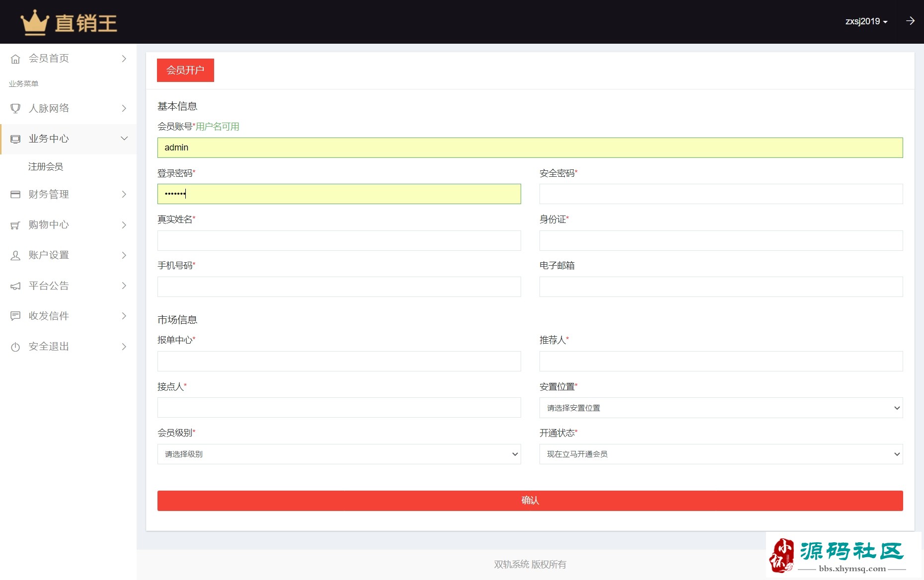Click the user icon for 账户设置
The width and height of the screenshot is (924, 580).
click(x=15, y=255)
